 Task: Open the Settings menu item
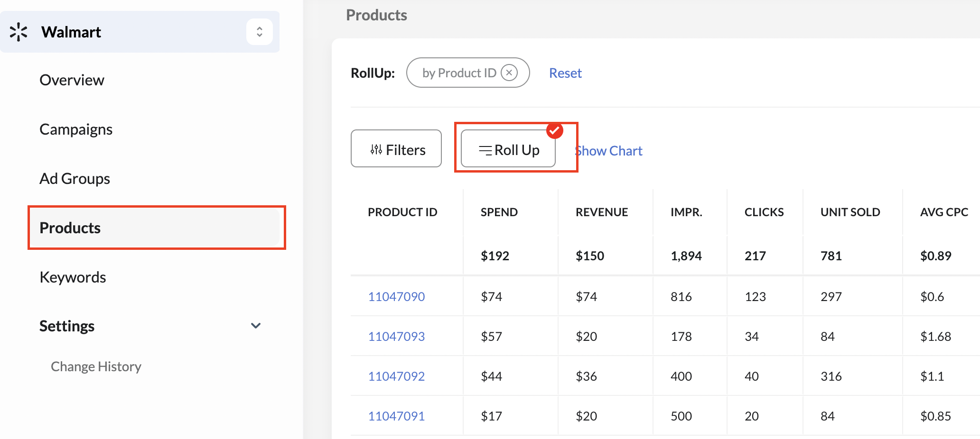point(67,326)
